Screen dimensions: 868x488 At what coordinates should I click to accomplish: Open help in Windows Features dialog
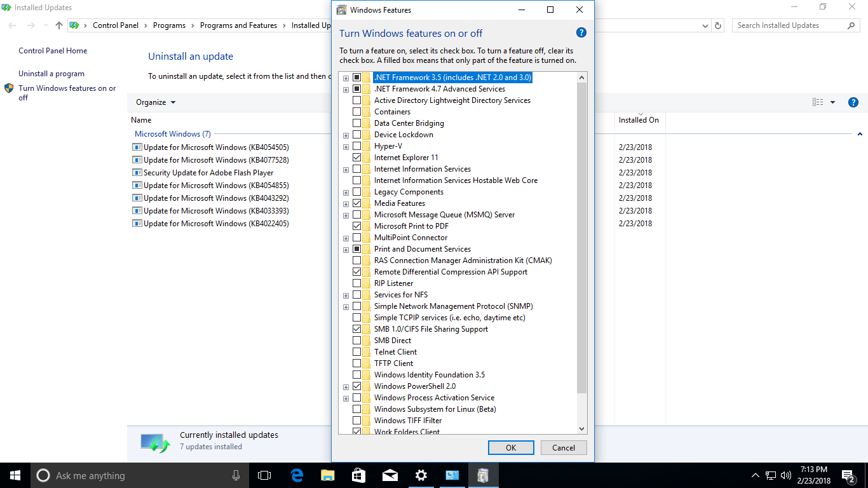[581, 33]
